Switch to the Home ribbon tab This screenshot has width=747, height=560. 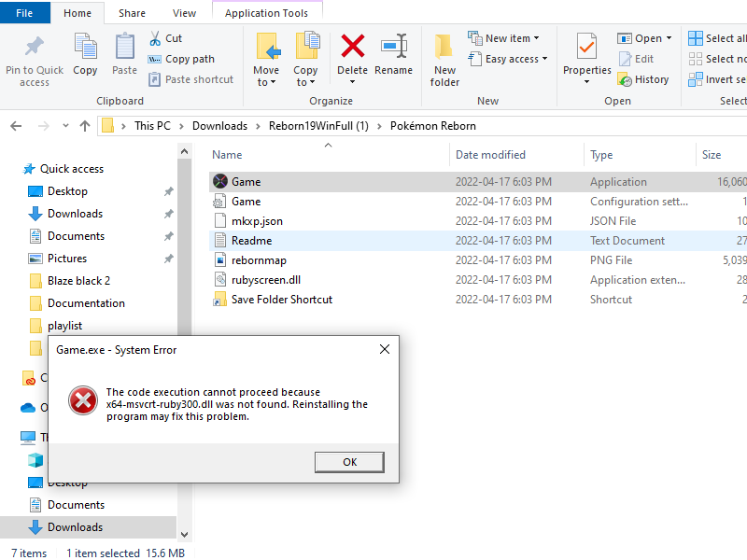pos(78,13)
